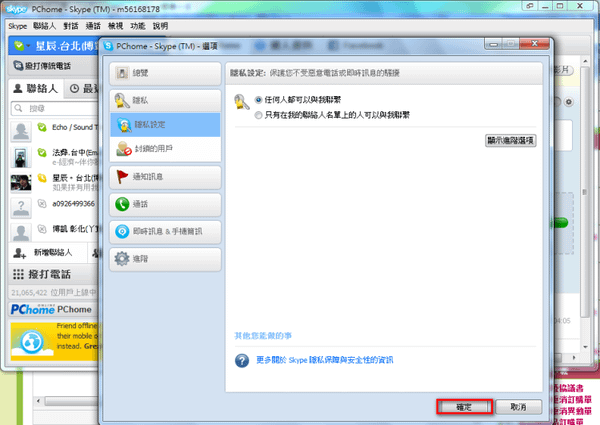Open the 通話 calls category
The height and width of the screenshot is (425, 600).
click(x=165, y=204)
